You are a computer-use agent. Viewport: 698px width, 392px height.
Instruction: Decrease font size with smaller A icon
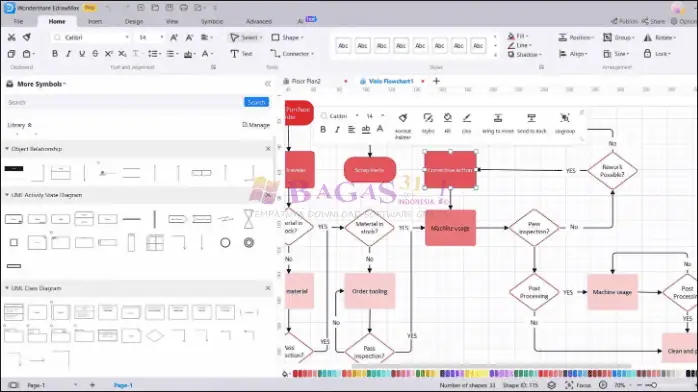click(x=189, y=37)
